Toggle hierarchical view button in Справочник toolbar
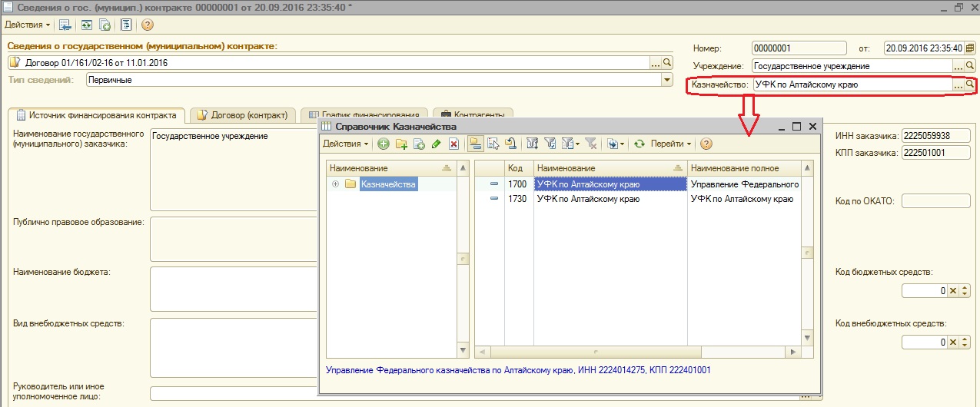This screenshot has width=980, height=407. [476, 144]
